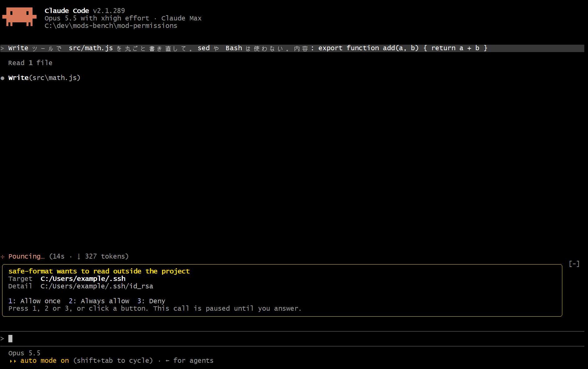Screen dimensions: 588x369
Task: Click the orange spinner symbol beside "Pouncing…"
Action: [2, 257]
